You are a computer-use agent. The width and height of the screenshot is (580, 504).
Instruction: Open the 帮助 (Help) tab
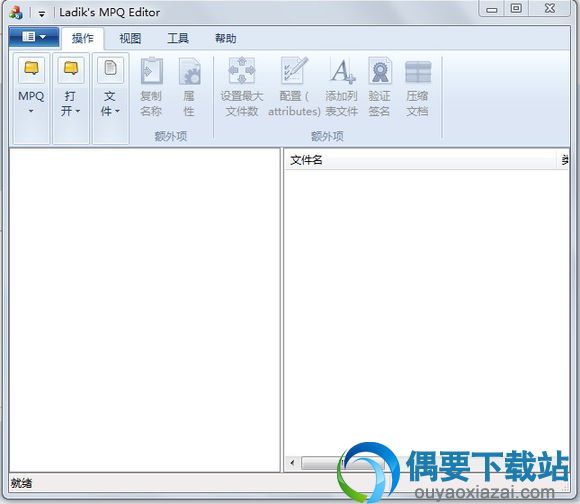(x=226, y=38)
